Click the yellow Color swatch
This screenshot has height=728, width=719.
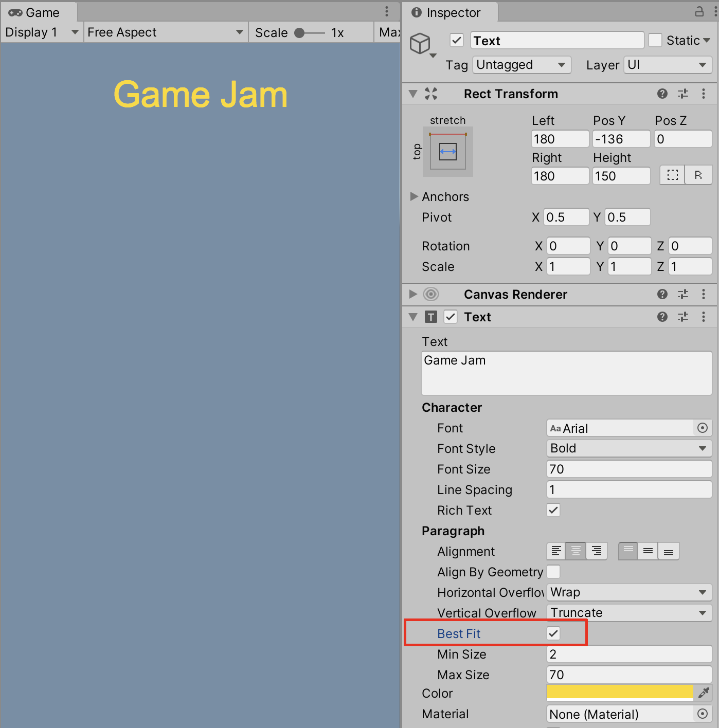click(620, 692)
